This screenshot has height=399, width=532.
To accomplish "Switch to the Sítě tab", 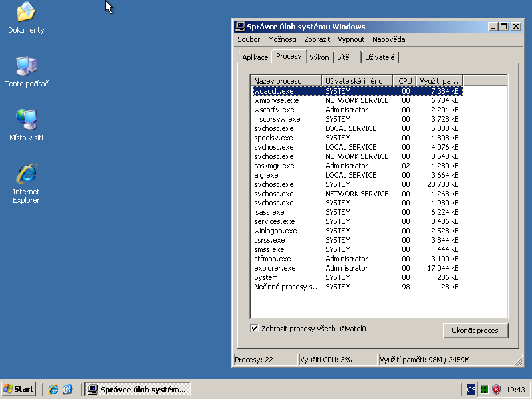I will 346,57.
